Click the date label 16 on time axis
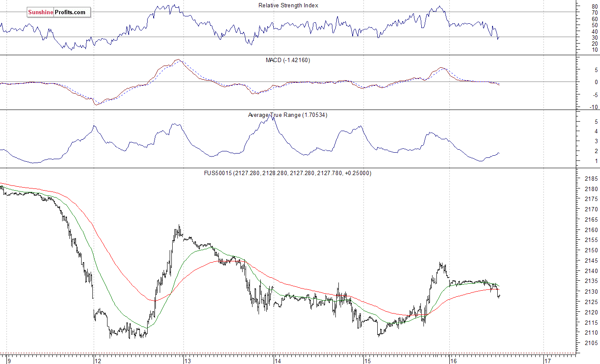This screenshot has height=364, width=600. (453, 360)
